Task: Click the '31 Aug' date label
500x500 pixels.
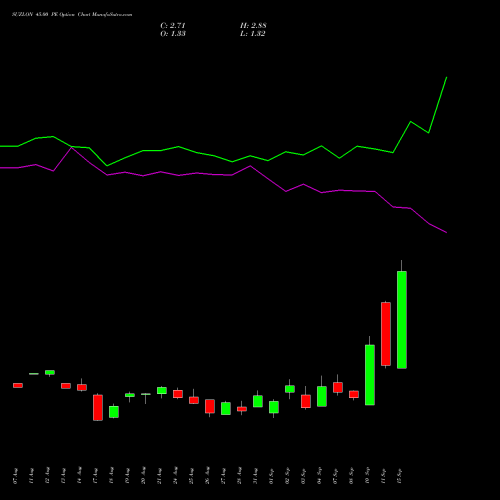Action: 255,476
